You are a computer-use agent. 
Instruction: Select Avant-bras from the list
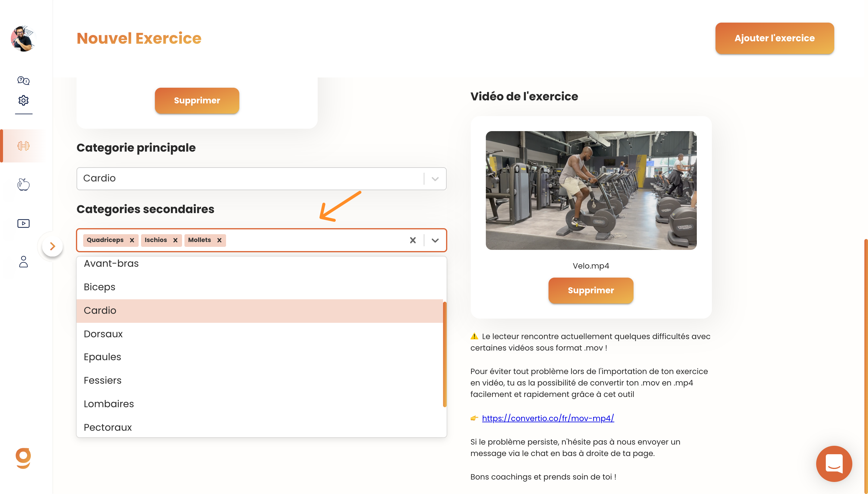[259, 264]
